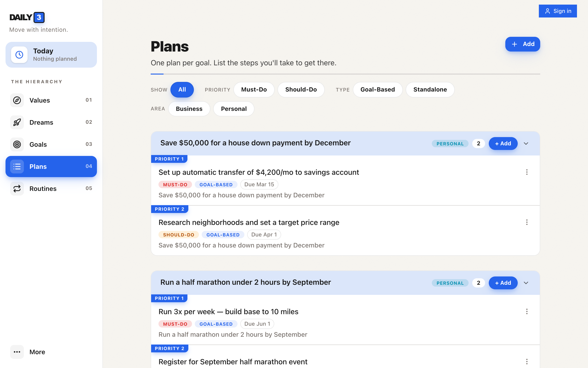
Task: Click PRIORITY 2 label above Research neighborhoods
Action: (x=170, y=209)
